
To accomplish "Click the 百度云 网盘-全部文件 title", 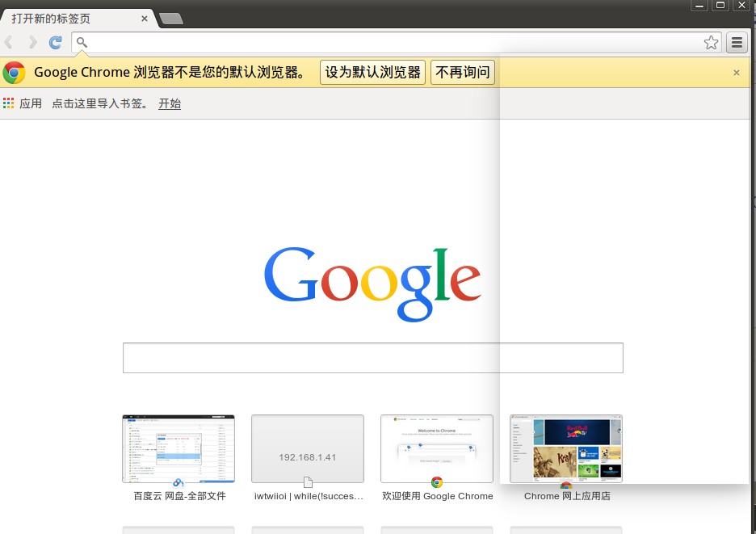I will (179, 496).
